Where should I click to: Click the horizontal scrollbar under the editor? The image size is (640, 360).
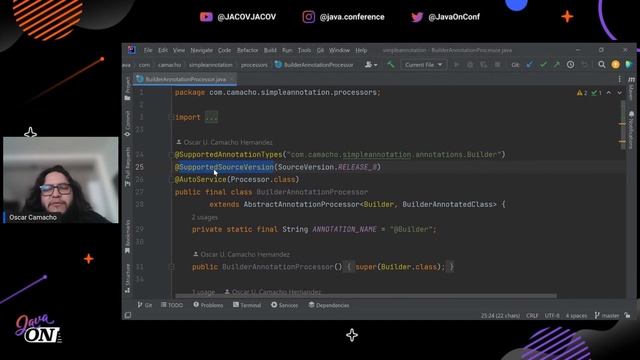point(366,296)
